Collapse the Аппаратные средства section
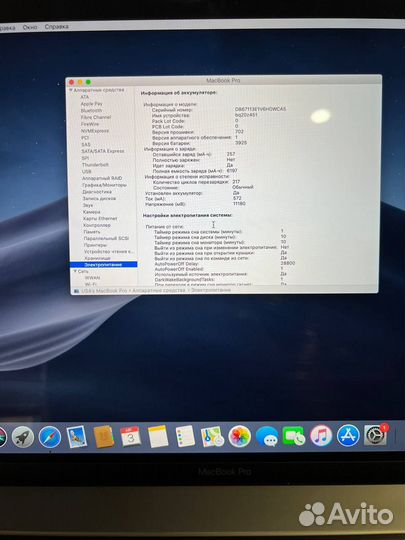 pos(71,90)
